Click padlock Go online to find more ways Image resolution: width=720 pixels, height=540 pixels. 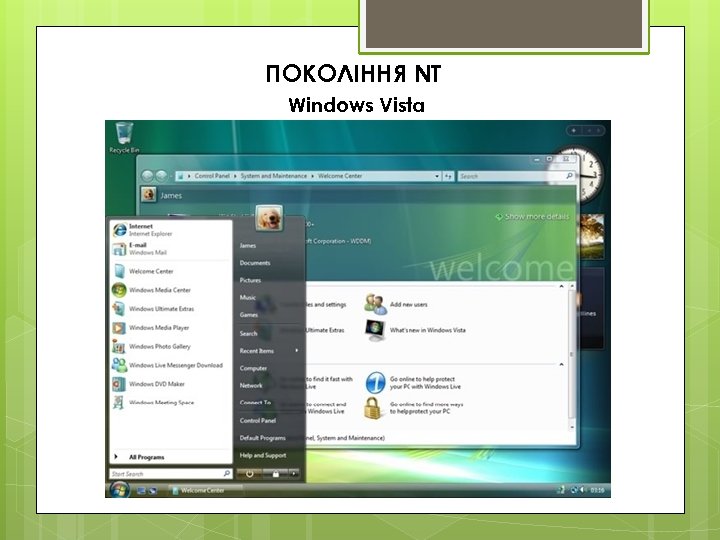[x=414, y=408]
